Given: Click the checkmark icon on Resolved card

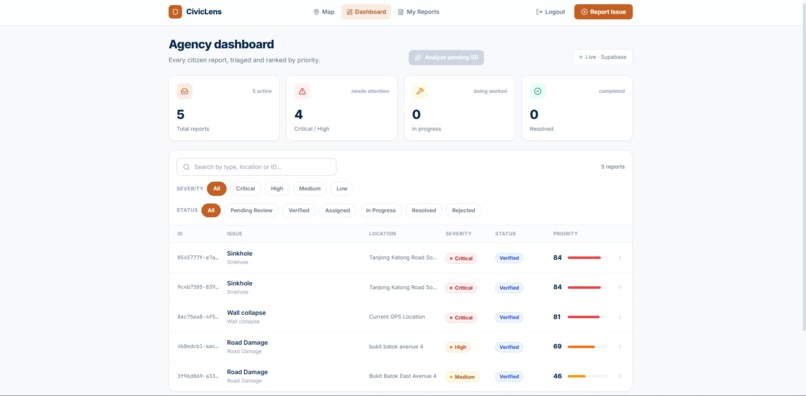Looking at the screenshot, I should point(538,91).
